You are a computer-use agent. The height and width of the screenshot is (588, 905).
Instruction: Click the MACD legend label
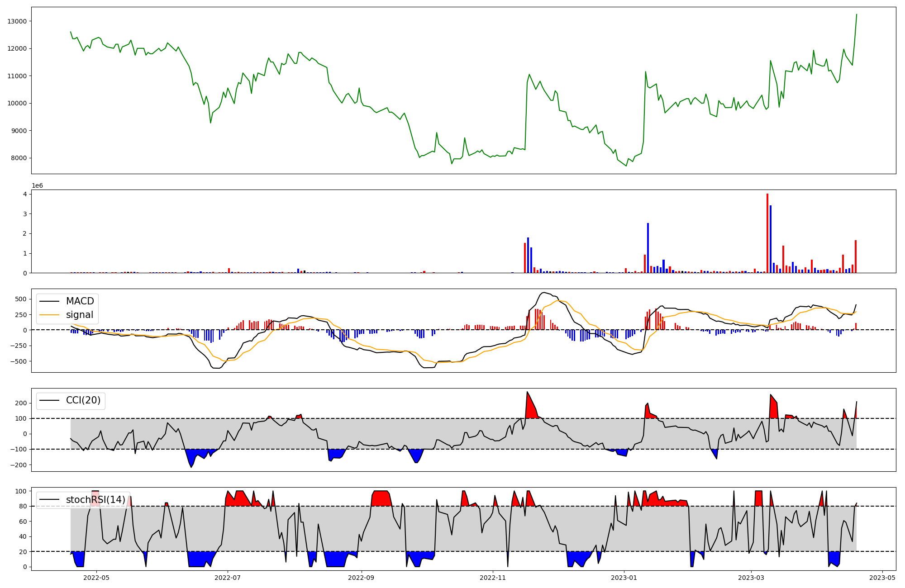[80, 301]
